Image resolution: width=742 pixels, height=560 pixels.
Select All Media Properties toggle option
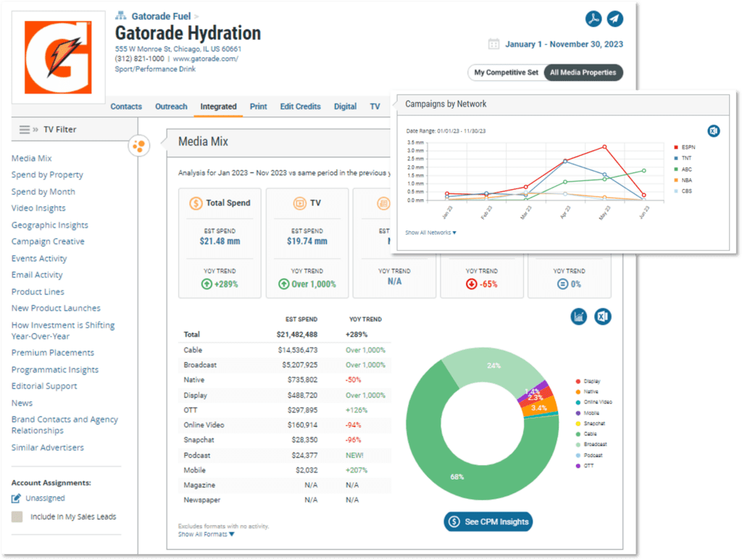(x=583, y=72)
